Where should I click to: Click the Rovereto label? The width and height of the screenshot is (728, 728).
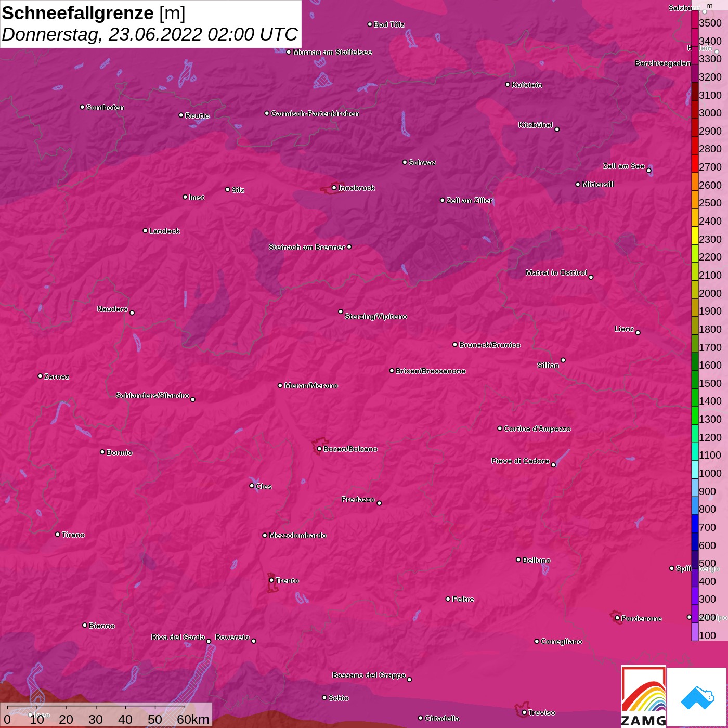click(x=232, y=637)
